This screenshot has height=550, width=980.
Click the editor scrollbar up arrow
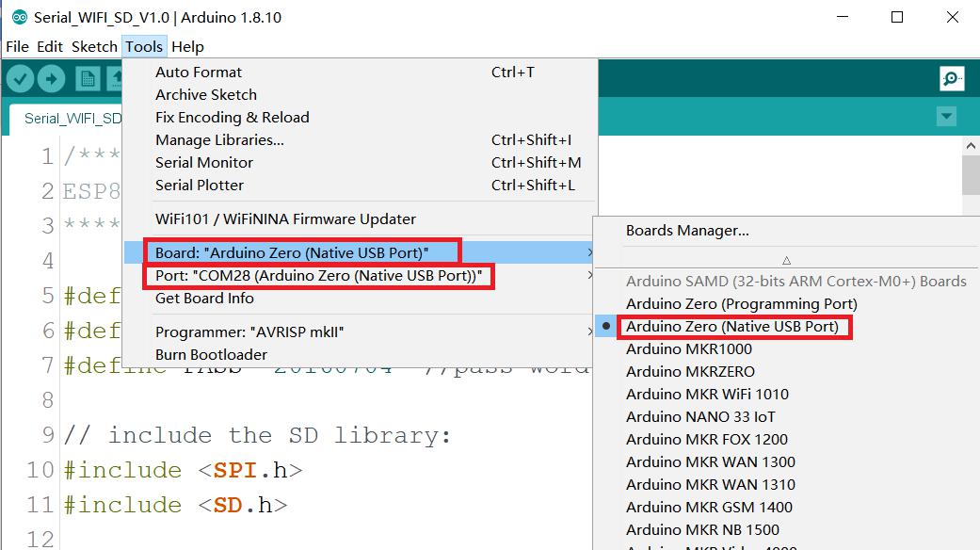click(x=971, y=146)
